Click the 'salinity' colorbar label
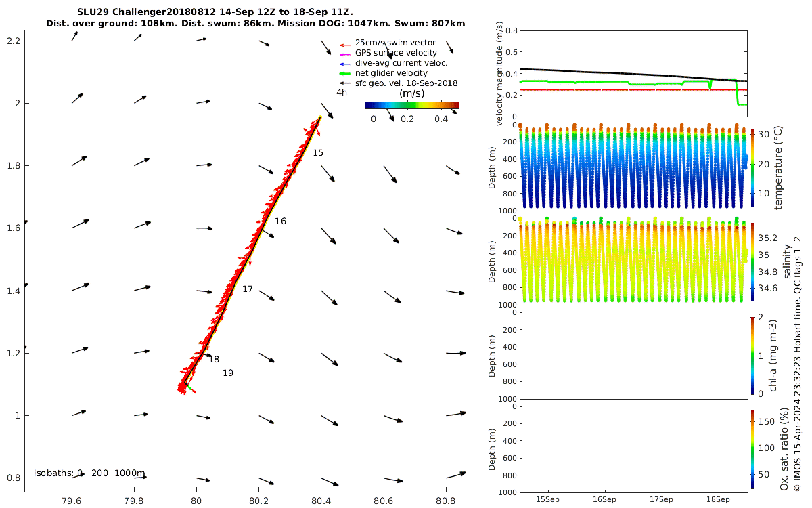The image size is (812, 508). (787, 261)
